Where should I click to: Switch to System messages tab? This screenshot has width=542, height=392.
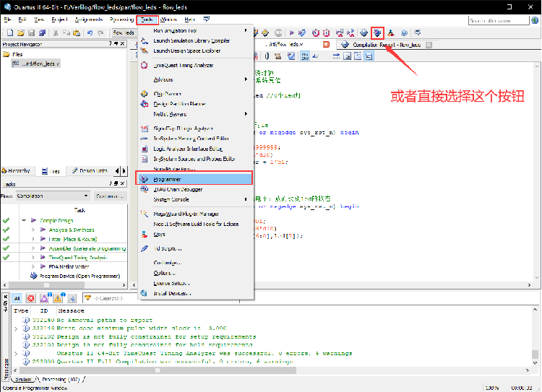[23, 379]
